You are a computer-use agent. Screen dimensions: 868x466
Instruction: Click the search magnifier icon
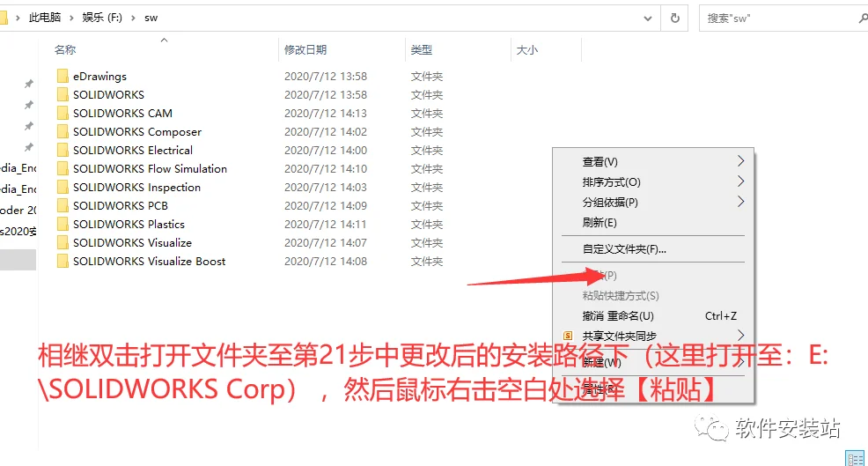(x=863, y=18)
